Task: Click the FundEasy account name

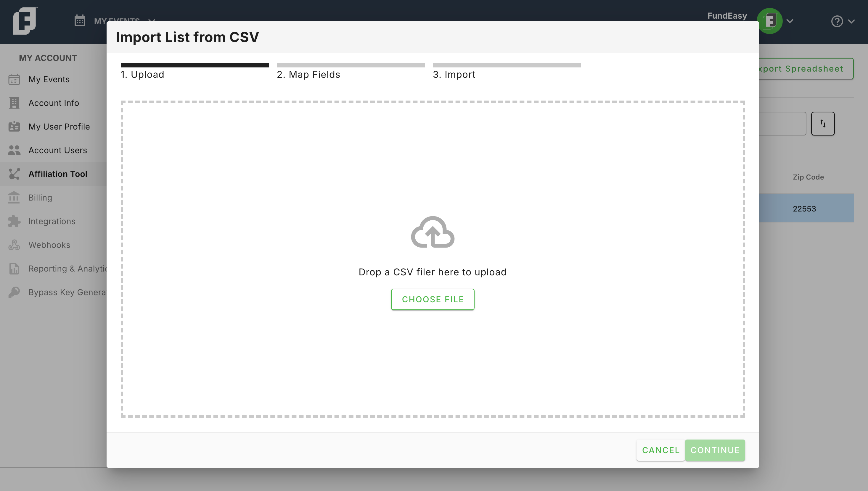Action: pyautogui.click(x=727, y=16)
